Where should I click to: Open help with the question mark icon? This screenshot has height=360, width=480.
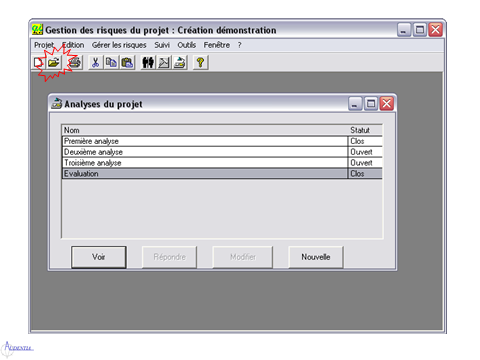[200, 62]
